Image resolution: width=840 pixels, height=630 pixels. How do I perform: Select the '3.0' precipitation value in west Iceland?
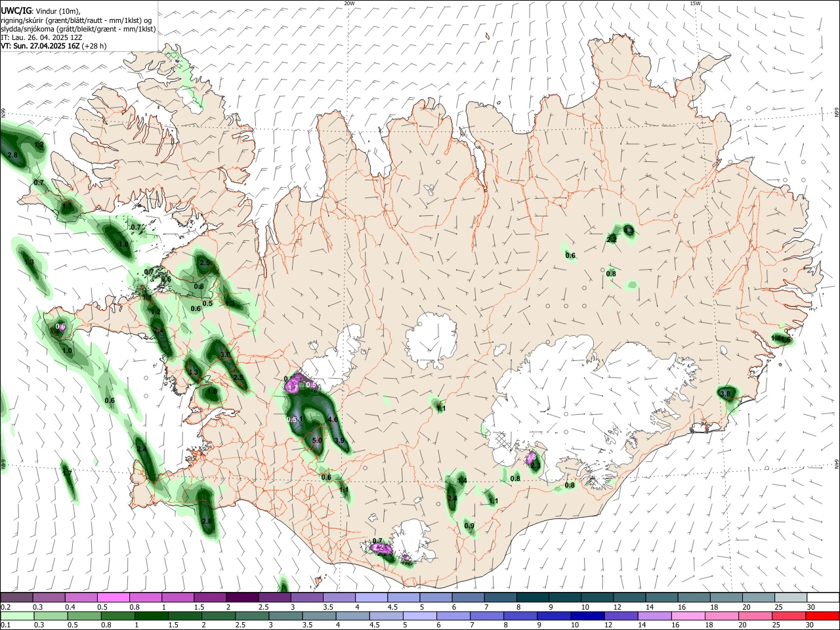225,354
